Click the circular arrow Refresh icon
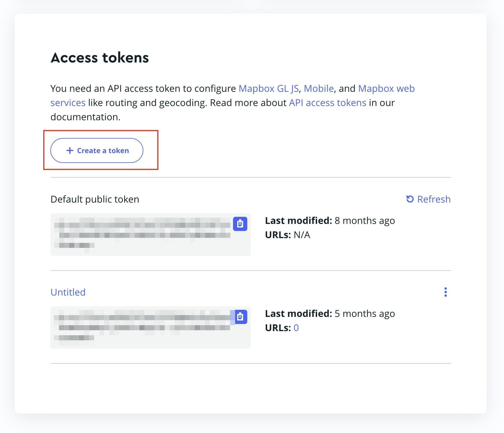This screenshot has width=504, height=433. click(x=410, y=199)
